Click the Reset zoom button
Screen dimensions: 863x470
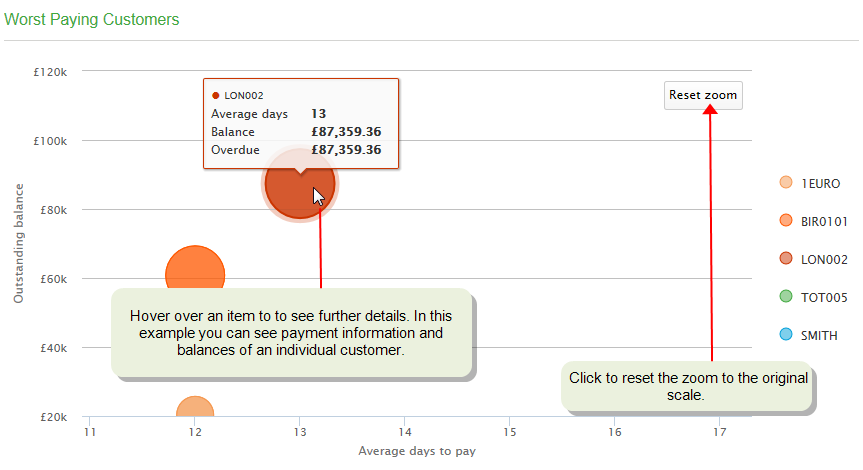point(703,95)
